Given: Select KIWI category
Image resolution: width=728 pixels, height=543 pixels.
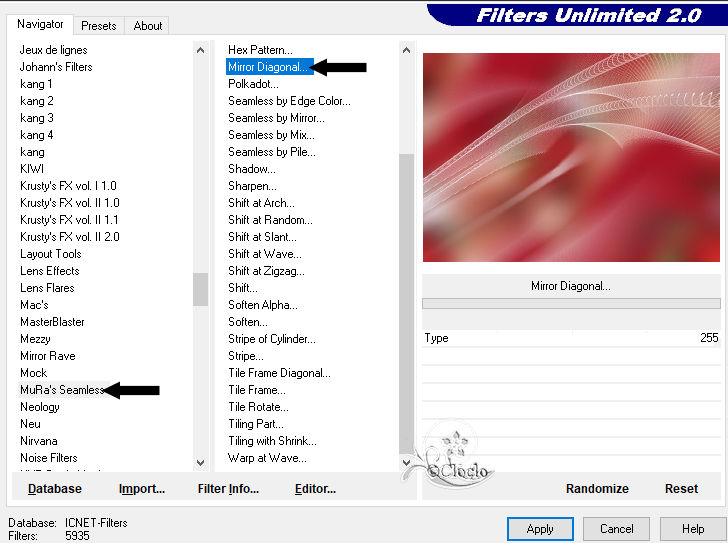Looking at the screenshot, I should [32, 169].
